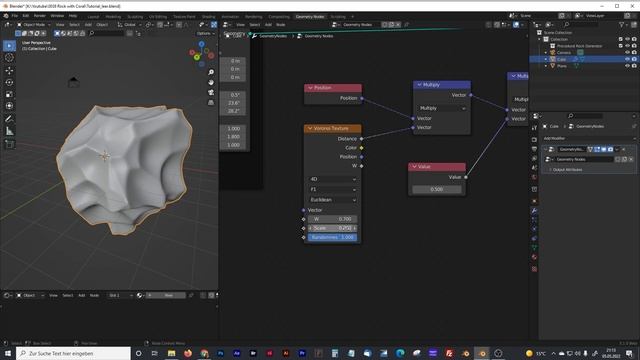Open the File menu
The width and height of the screenshot is (640, 360).
[x=15, y=16]
